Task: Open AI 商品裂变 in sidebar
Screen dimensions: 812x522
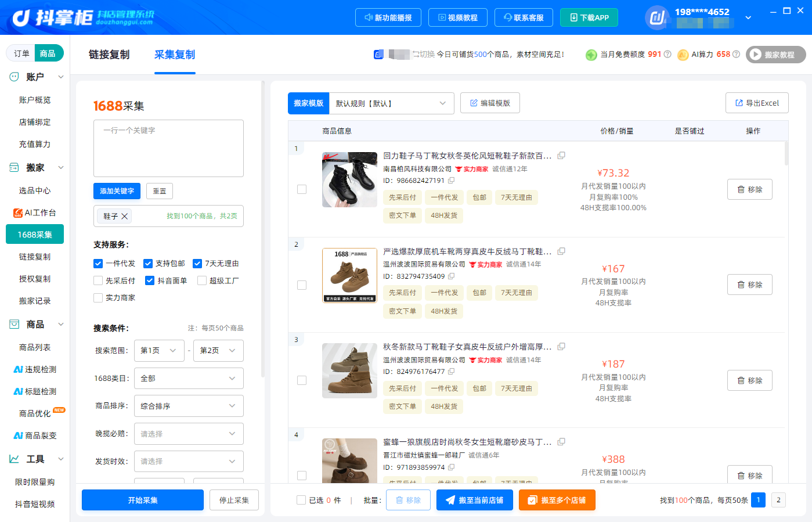Action: point(35,435)
